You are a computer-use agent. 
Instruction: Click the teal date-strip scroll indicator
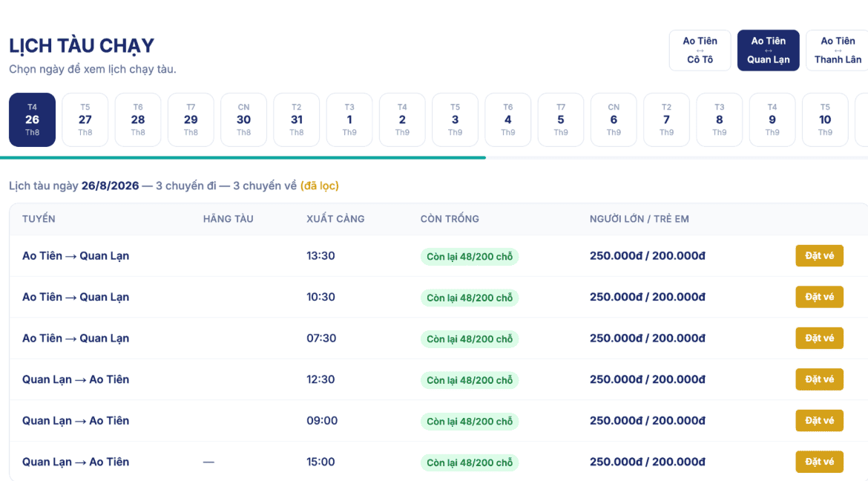point(243,158)
